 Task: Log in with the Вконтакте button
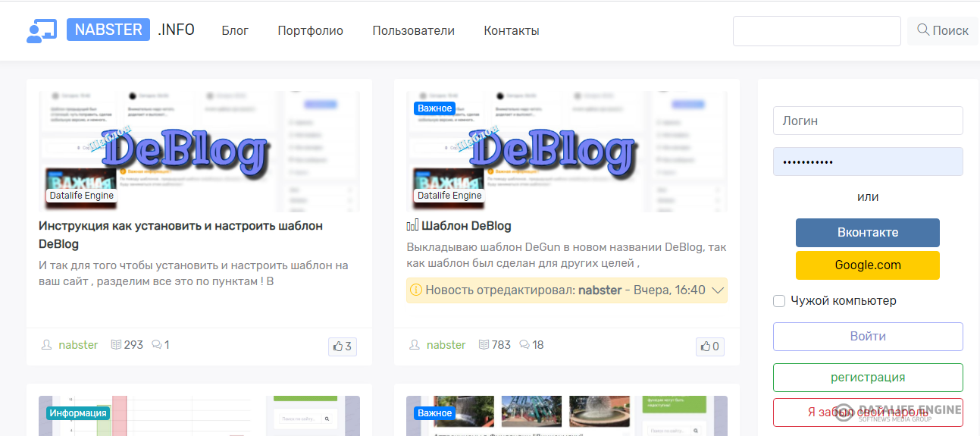(x=868, y=233)
